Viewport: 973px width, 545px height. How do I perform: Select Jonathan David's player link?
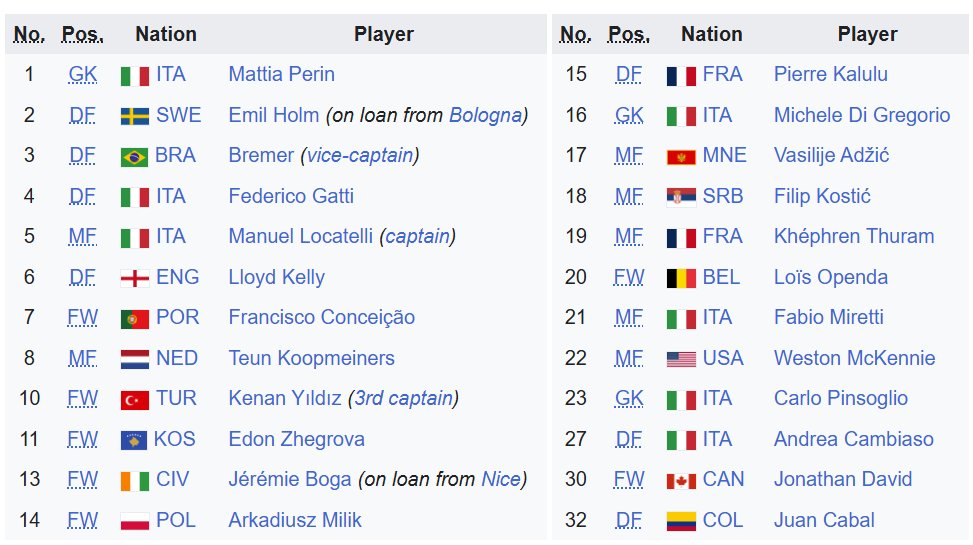(x=843, y=479)
